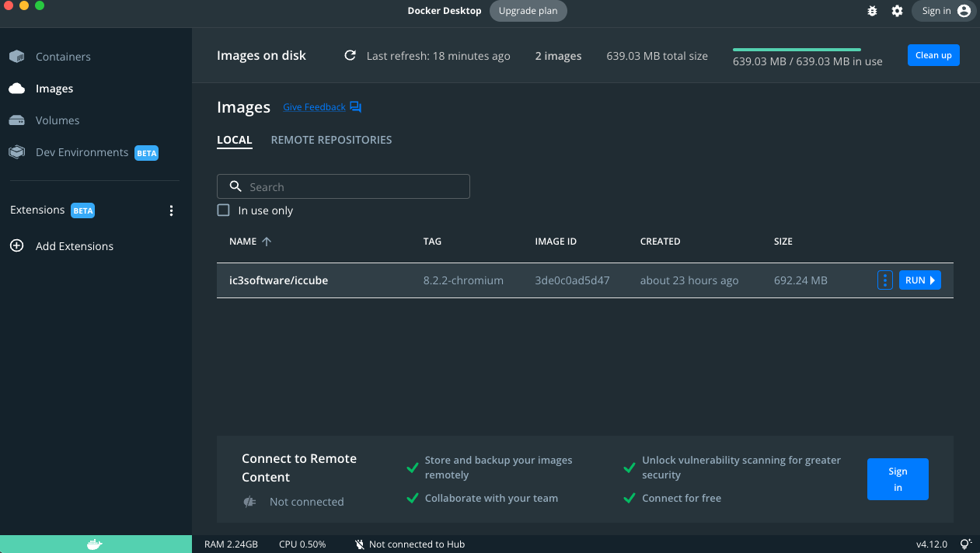Image resolution: width=980 pixels, height=553 pixels.
Task: Click the IMAGE ID column header
Action: point(556,242)
